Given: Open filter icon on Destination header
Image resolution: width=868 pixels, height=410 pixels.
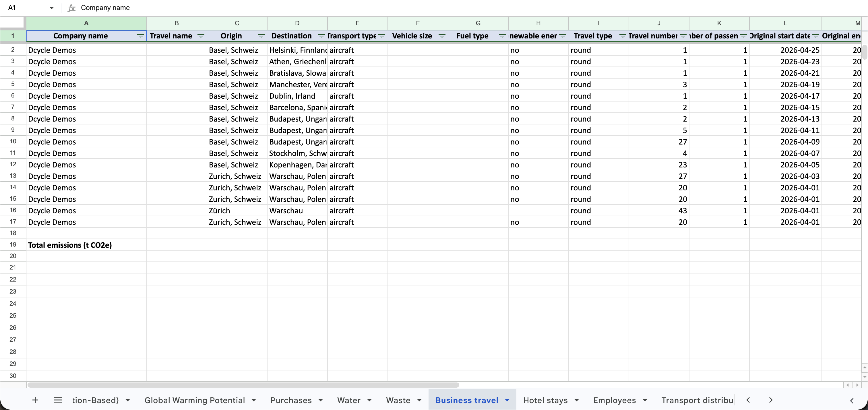Looking at the screenshot, I should tap(321, 36).
